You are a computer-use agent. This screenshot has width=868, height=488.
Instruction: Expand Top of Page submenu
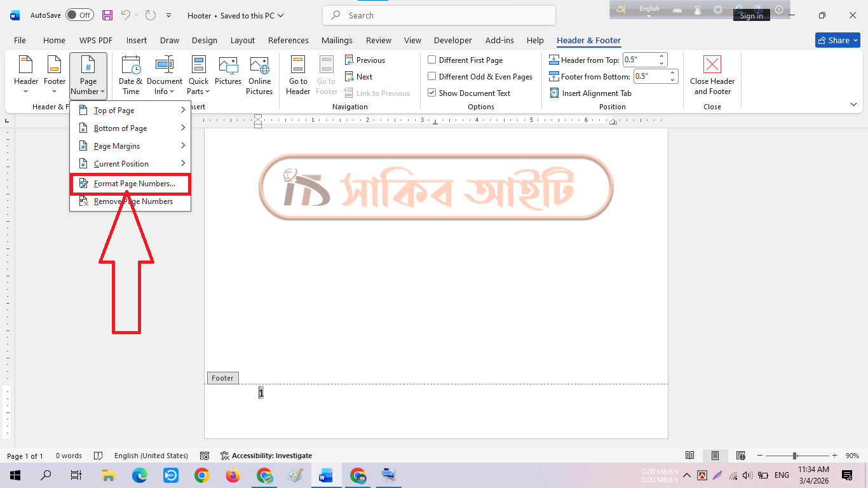(130, 110)
